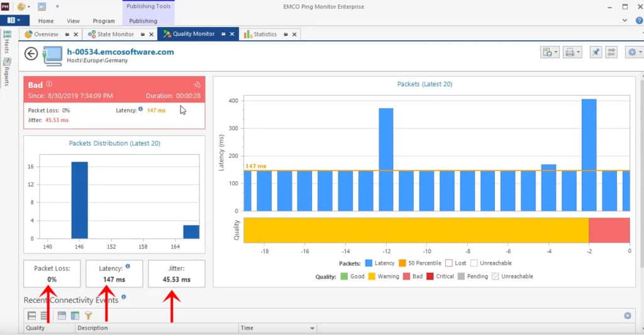Sort by the Quality column header
The image size is (644, 335).
[49, 328]
